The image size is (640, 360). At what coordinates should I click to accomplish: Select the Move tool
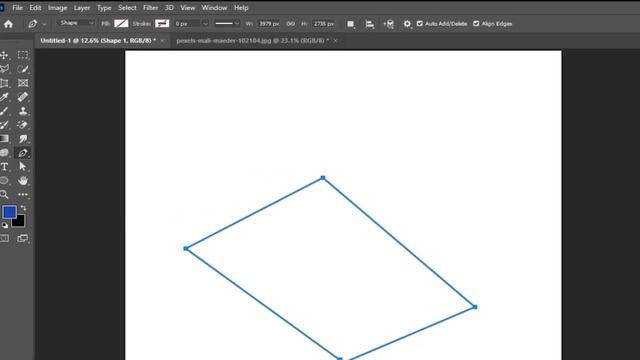(4, 55)
